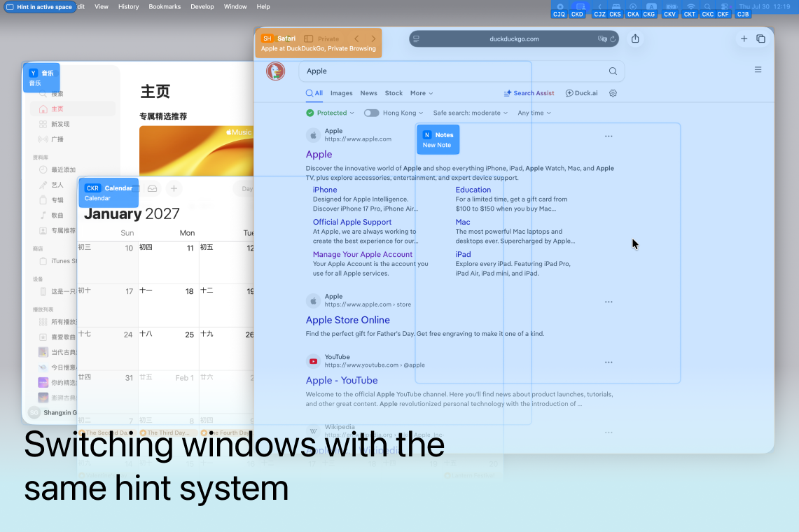Open Spotlight search in menu bar
Image resolution: width=799 pixels, height=532 pixels.
click(707, 6)
